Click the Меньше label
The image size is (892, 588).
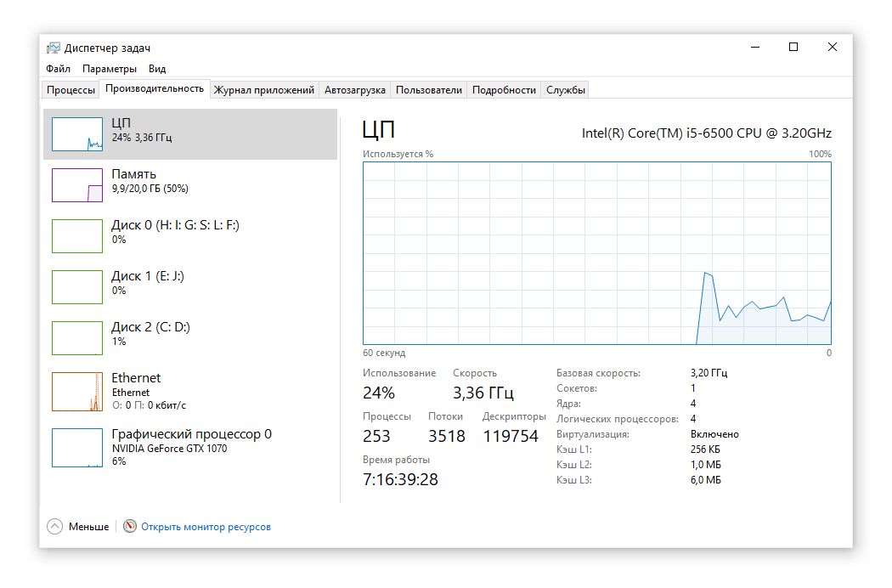coord(88,527)
